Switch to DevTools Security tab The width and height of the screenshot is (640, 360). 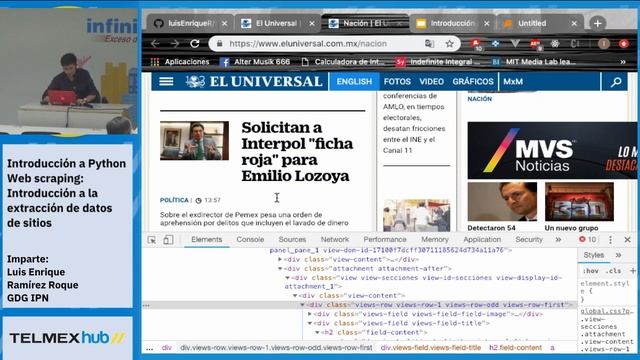point(529,240)
